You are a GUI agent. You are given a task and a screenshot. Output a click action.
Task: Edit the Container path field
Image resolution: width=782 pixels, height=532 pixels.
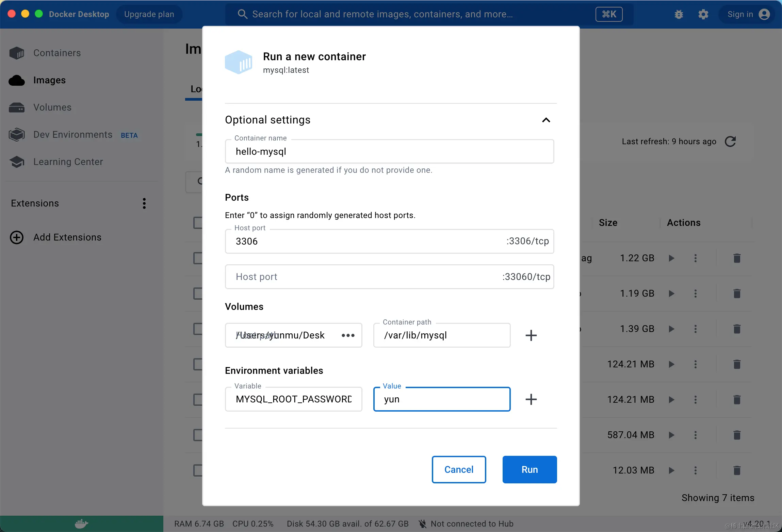[x=442, y=335]
